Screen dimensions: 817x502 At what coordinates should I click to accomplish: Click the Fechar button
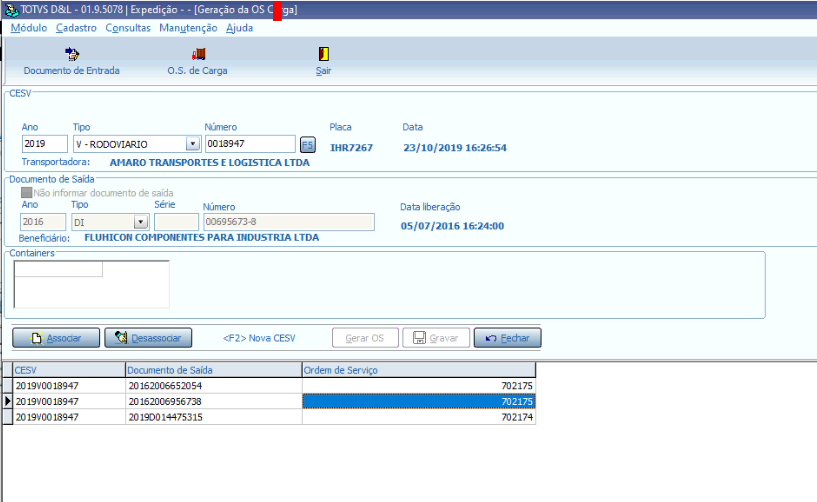click(507, 338)
